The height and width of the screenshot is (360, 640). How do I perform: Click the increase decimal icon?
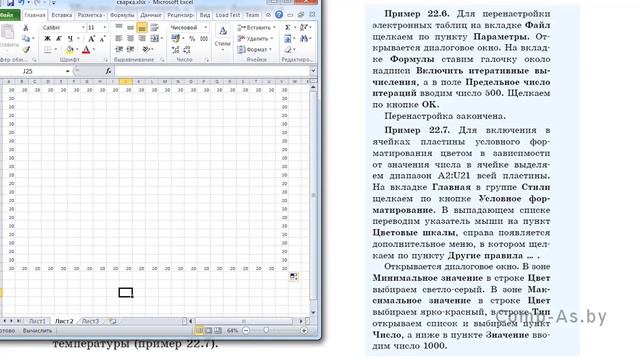click(x=176, y=50)
